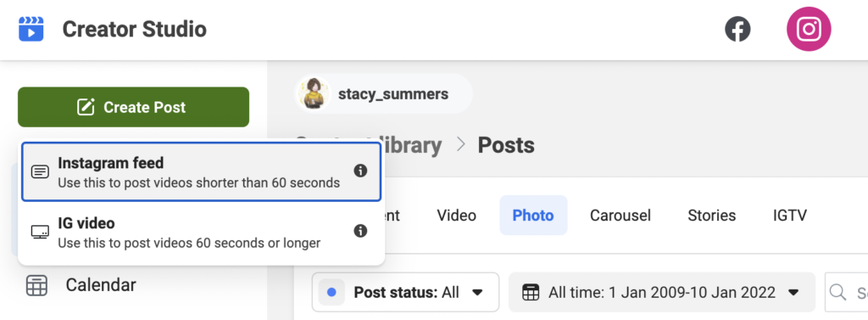The width and height of the screenshot is (868, 320).
Task: Click the Calendar grid icon in sidebar
Action: coord(36,285)
